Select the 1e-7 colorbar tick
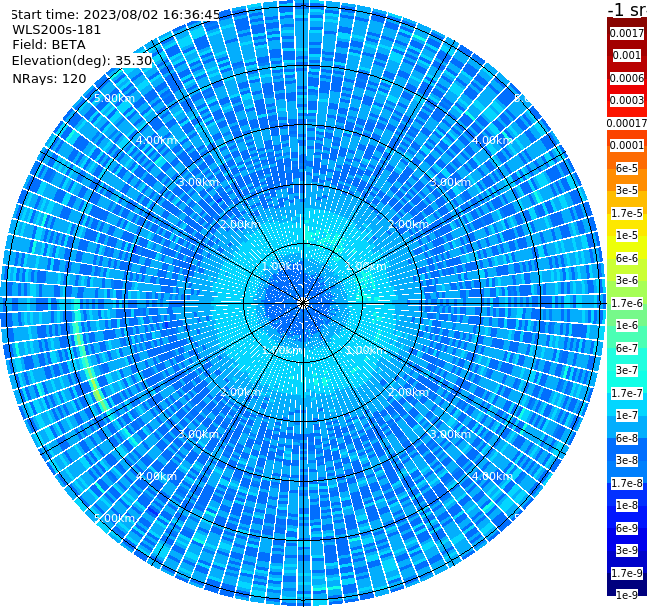 coord(627,415)
